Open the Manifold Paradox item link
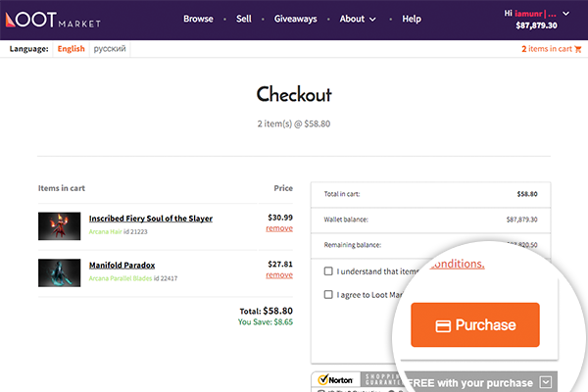Screen dimensions: 588x392 (x=122, y=266)
